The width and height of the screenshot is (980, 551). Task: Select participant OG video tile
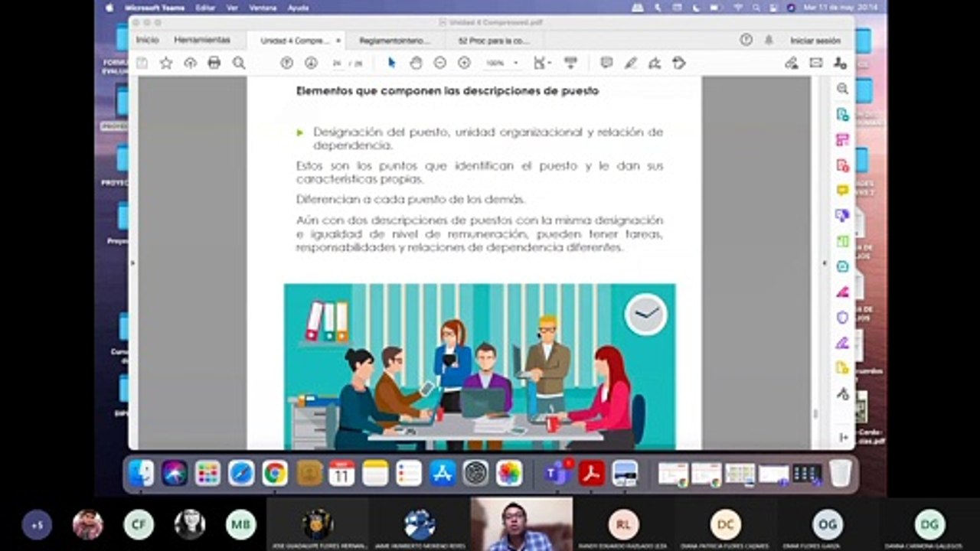[828, 525]
